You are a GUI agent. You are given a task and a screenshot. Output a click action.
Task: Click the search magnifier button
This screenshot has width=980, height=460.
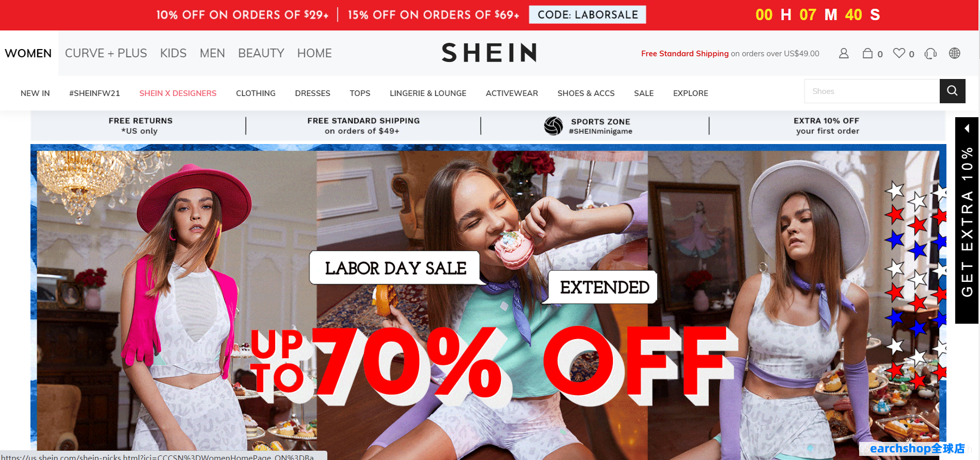point(953,91)
